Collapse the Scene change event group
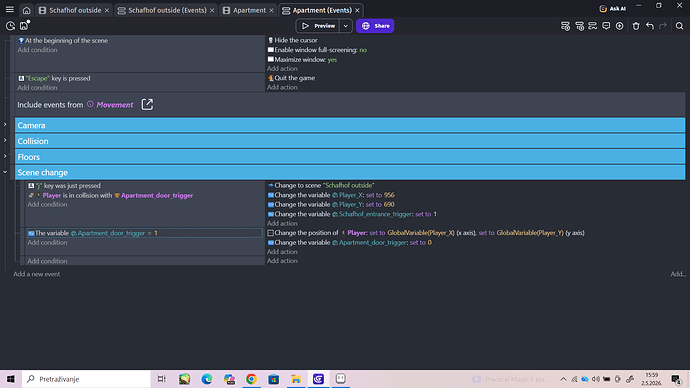Image resolution: width=690 pixels, height=388 pixels. (x=5, y=172)
